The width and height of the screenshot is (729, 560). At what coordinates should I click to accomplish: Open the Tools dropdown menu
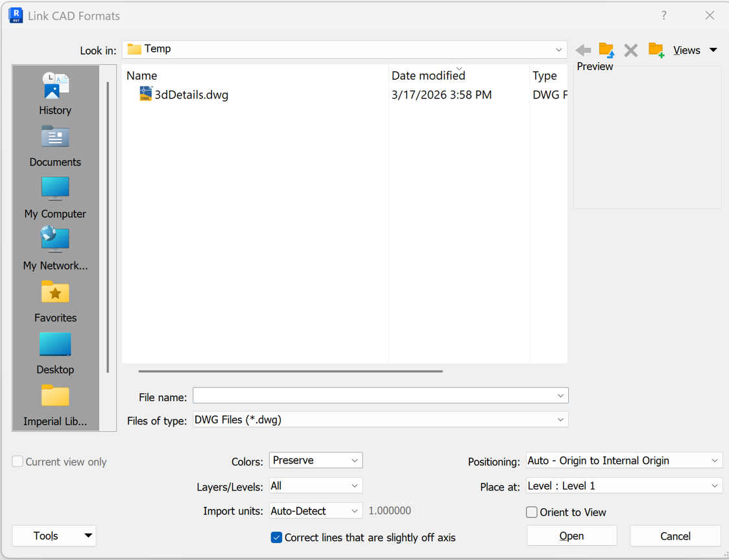pos(54,536)
